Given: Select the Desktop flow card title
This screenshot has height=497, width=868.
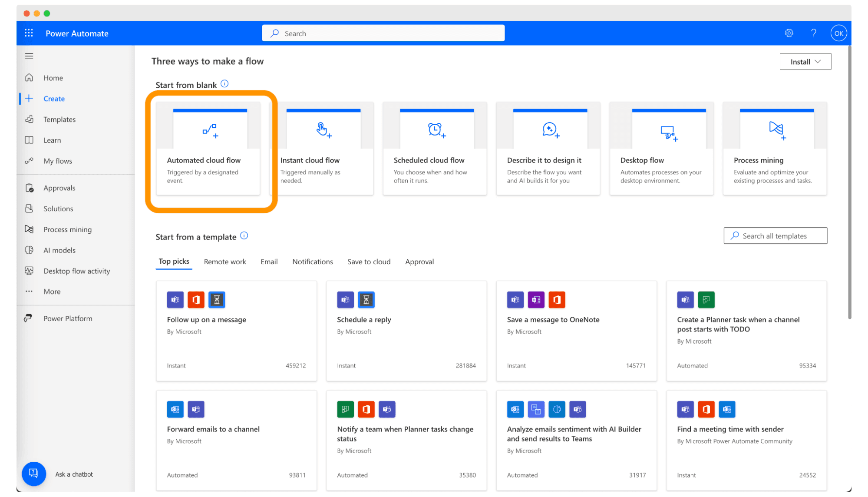Looking at the screenshot, I should pos(642,160).
